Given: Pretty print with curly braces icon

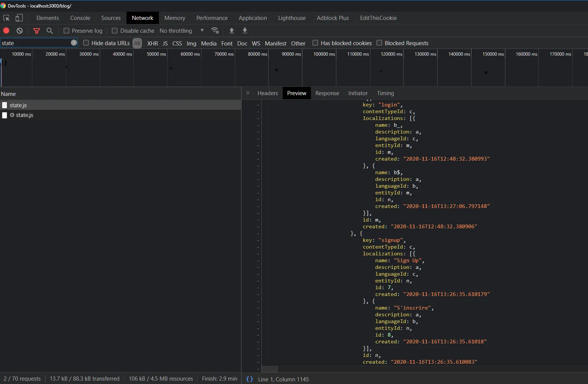Looking at the screenshot, I should [249, 379].
